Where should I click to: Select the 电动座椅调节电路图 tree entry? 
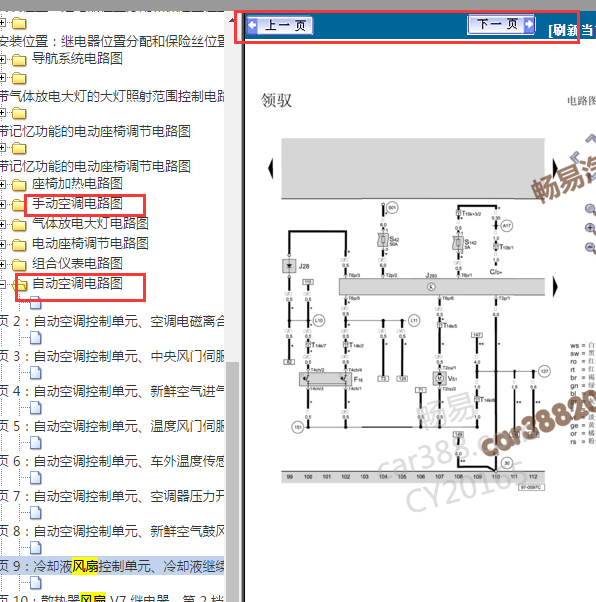pos(90,243)
